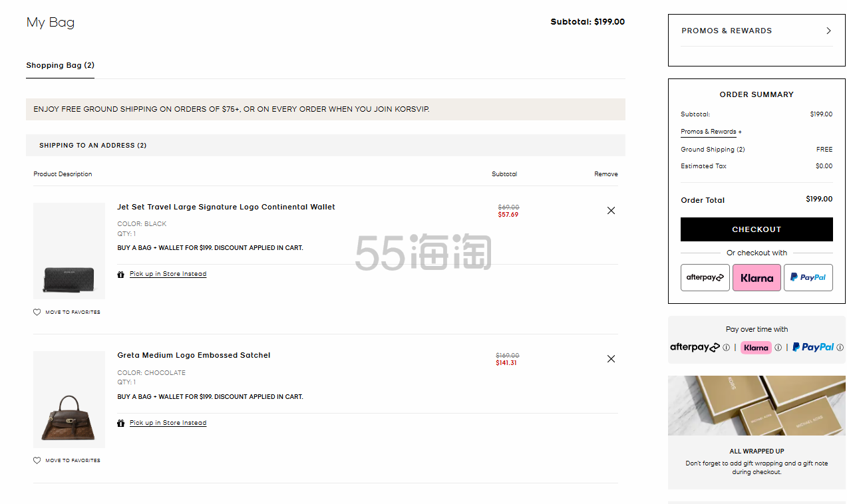Click the ALL WRAPPED UP heading
Screen dimensions: 847x504
[757, 451]
